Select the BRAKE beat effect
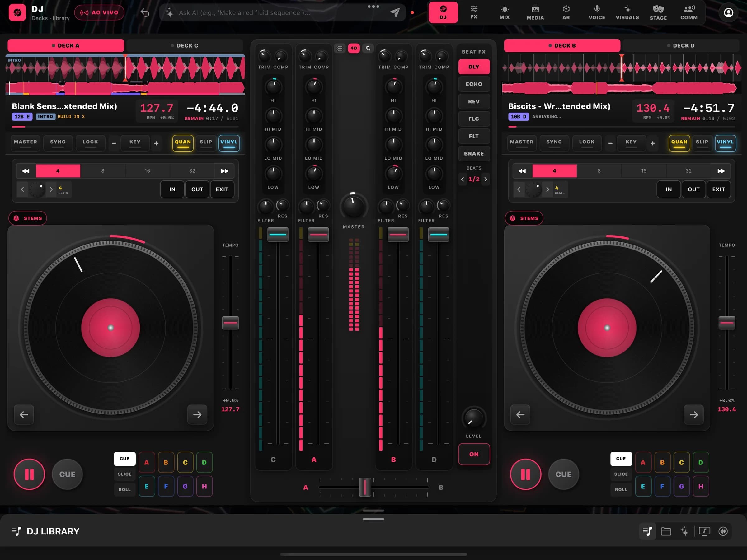Screen dimensions: 747x560 tap(474, 154)
